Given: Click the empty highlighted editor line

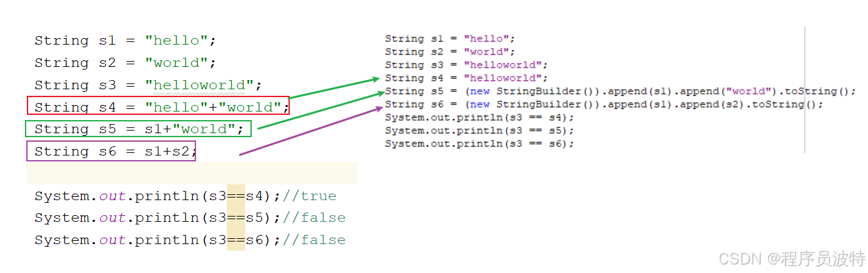Looking at the screenshot, I should point(191,173).
